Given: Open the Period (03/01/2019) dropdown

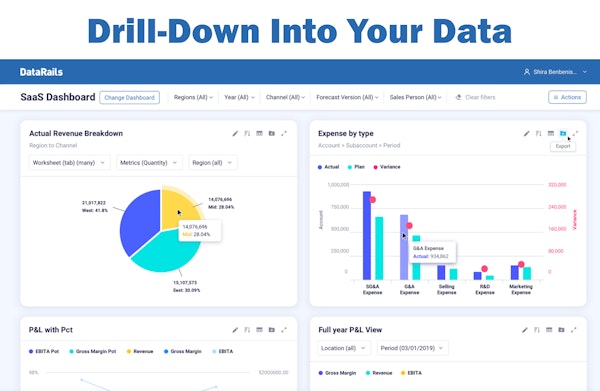Looking at the screenshot, I should click(412, 348).
